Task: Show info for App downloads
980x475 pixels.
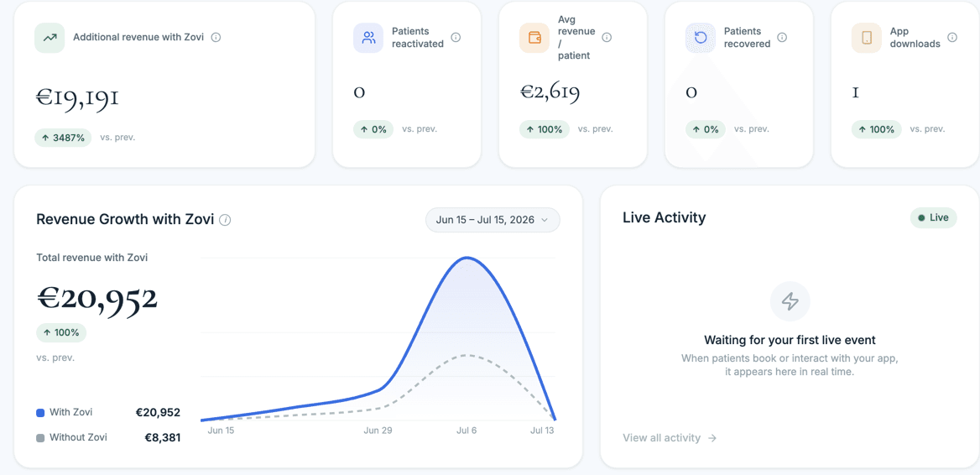Action: pos(952,38)
